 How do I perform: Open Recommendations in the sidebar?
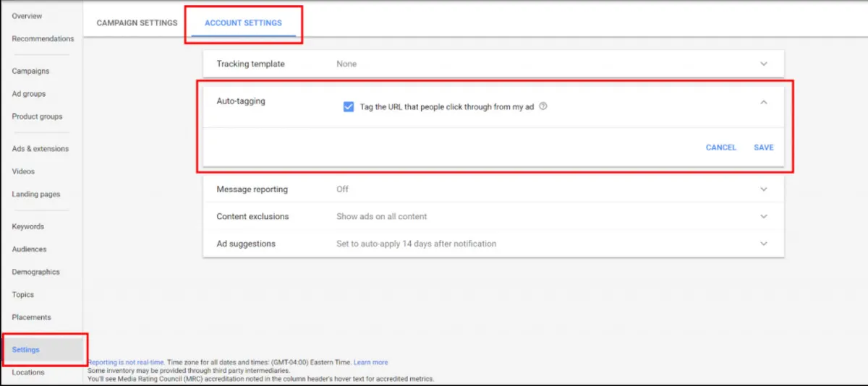[43, 38]
